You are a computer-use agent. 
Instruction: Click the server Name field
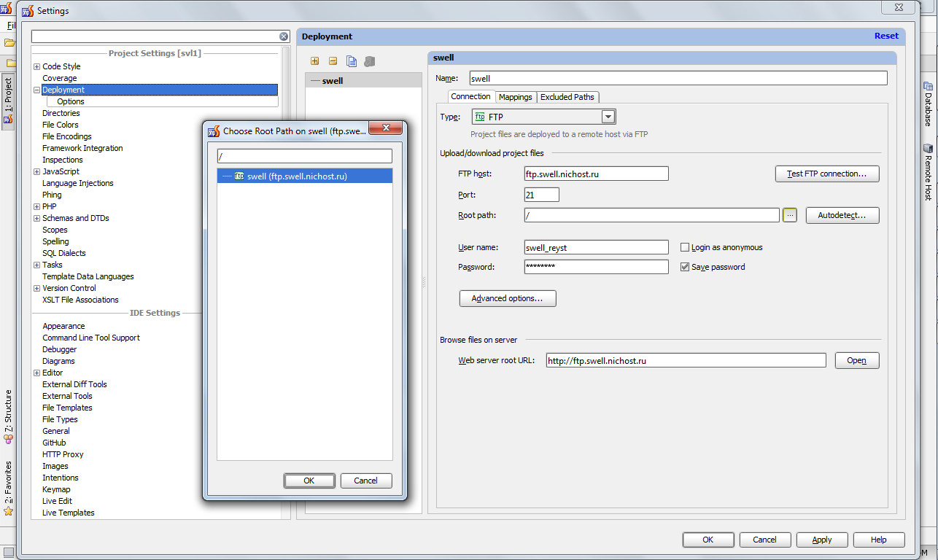(x=678, y=78)
